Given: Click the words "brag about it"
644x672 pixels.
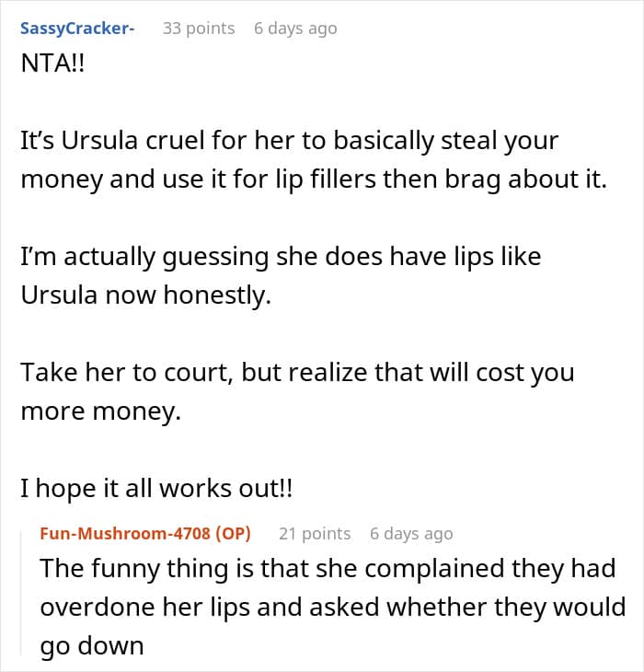Looking at the screenshot, I should [535, 178].
